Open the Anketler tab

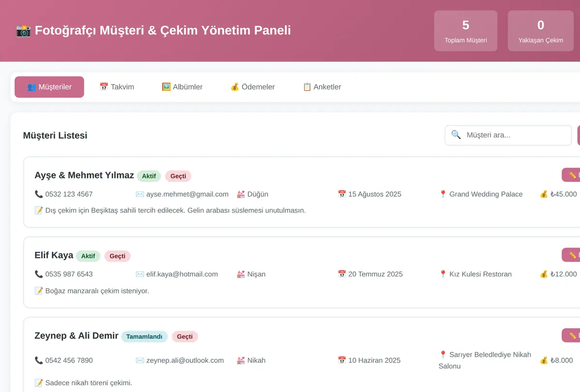[322, 87]
